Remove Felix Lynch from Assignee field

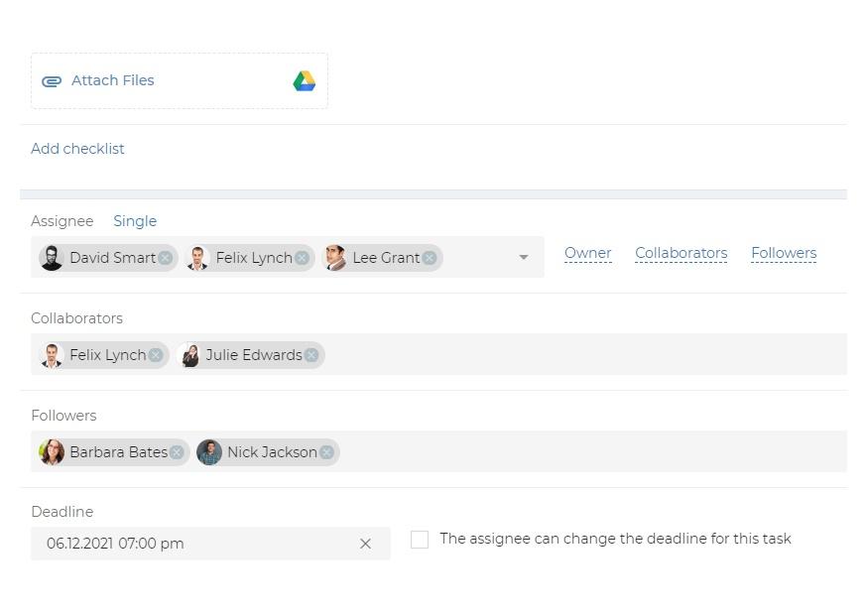pyautogui.click(x=302, y=258)
